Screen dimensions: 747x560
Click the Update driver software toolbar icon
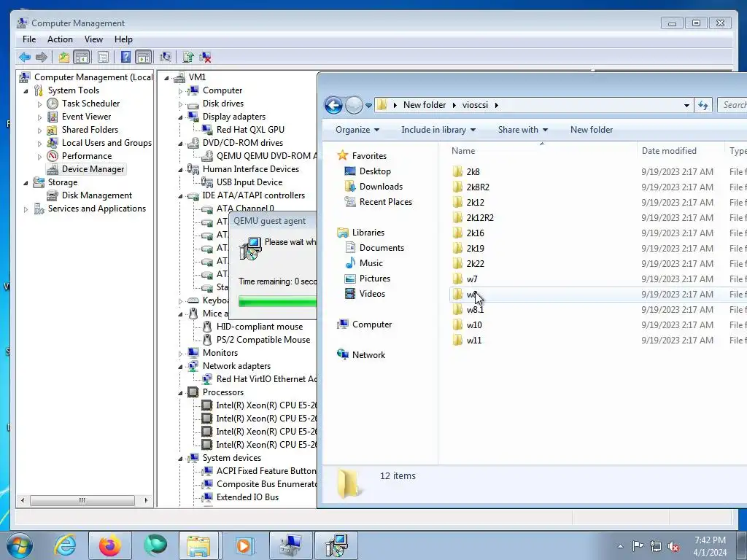[x=188, y=58]
